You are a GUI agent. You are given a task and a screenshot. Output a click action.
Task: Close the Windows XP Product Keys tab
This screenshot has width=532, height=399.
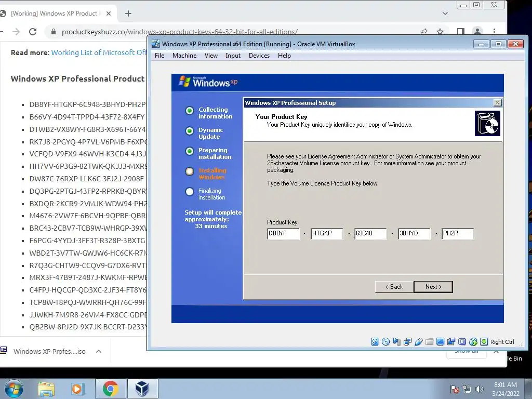pyautogui.click(x=108, y=14)
